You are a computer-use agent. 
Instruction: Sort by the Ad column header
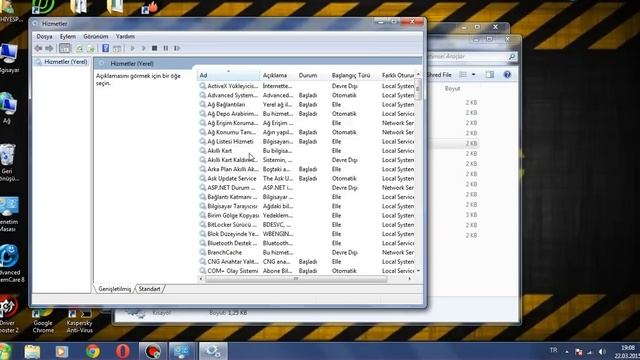point(229,75)
